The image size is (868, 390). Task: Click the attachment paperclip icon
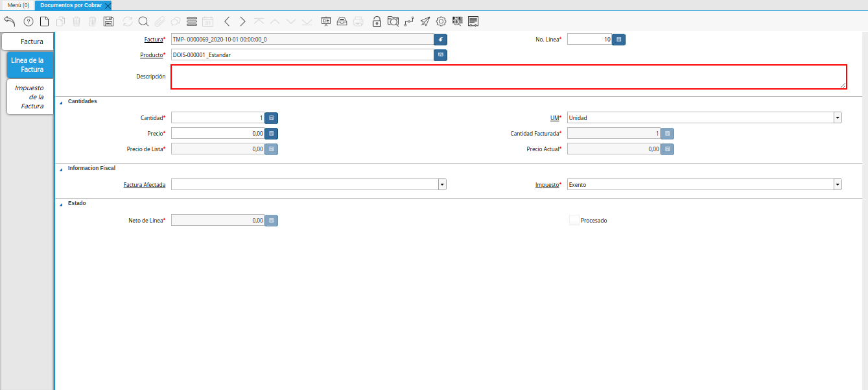pyautogui.click(x=159, y=21)
